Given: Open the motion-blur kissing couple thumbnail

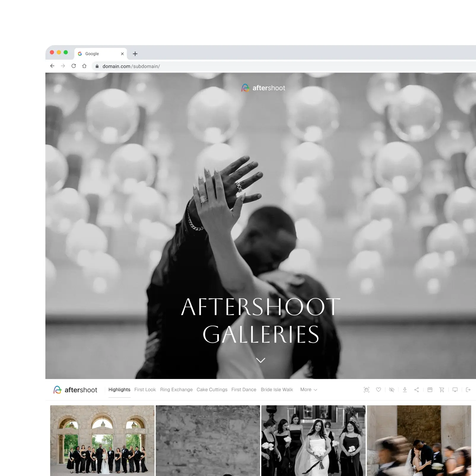Looking at the screenshot, I should pyautogui.click(x=419, y=440).
